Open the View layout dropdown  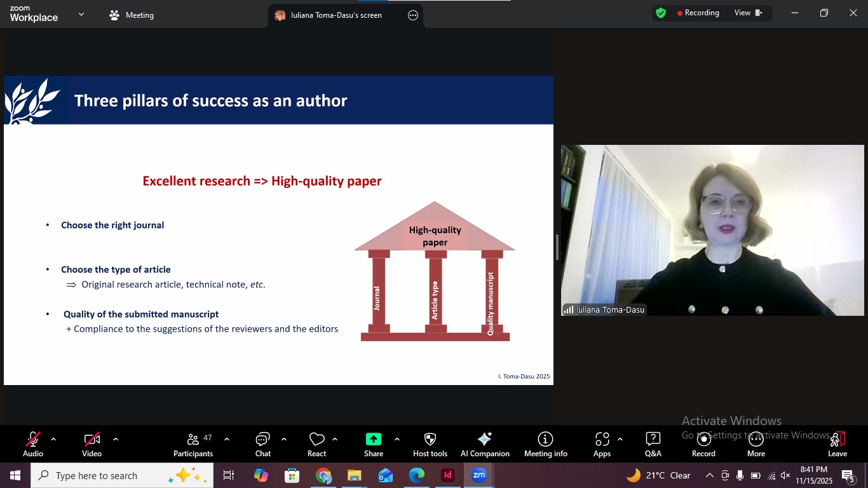pyautogui.click(x=749, y=13)
